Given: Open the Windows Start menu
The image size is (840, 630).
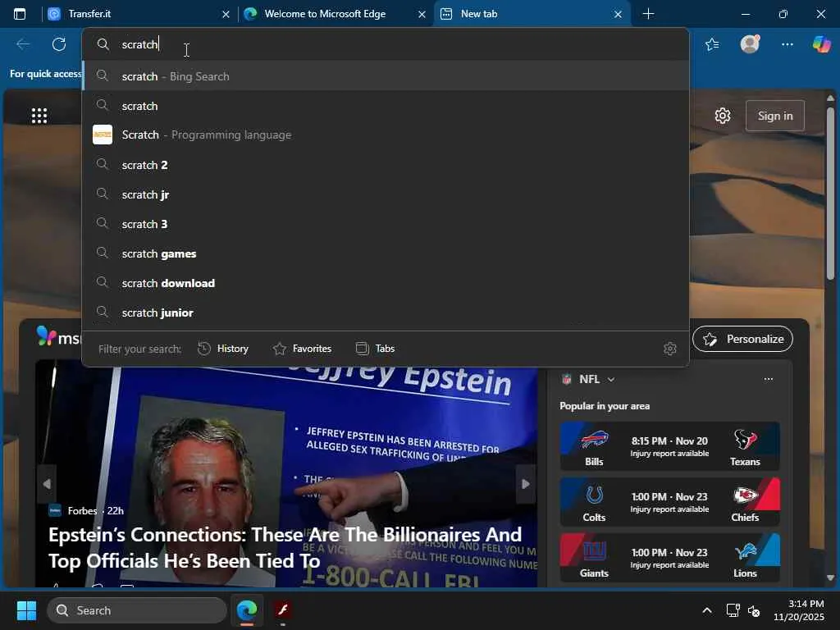Looking at the screenshot, I should tap(26, 610).
